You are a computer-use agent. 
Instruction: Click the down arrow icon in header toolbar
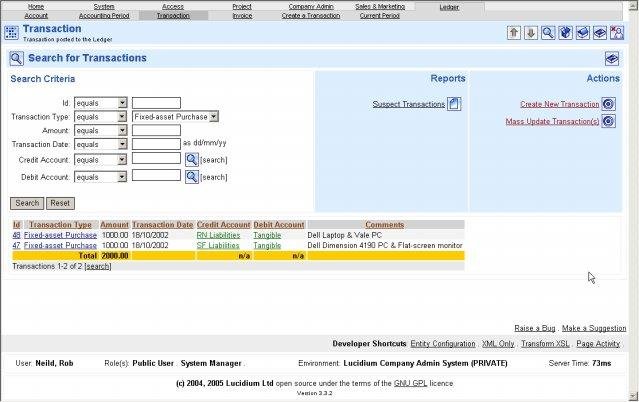(531, 33)
